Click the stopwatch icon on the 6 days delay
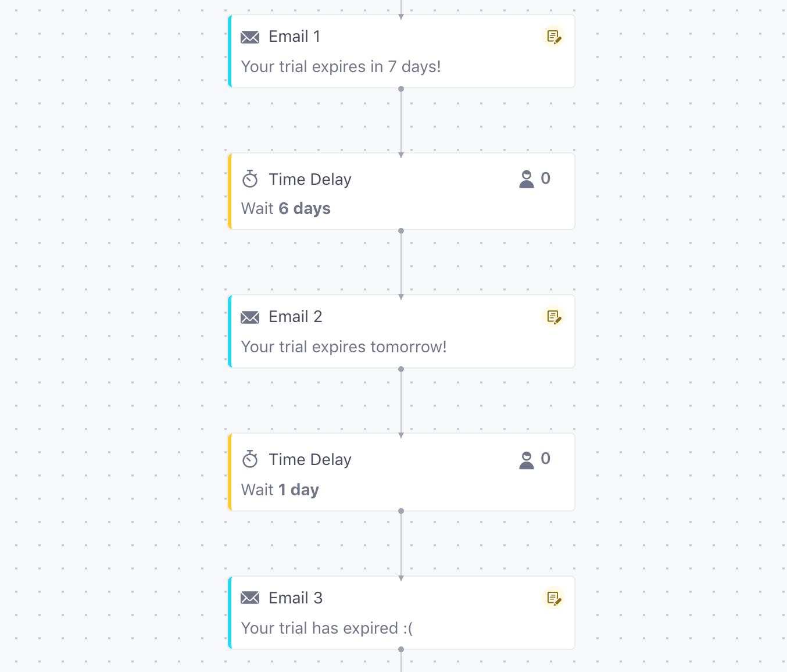This screenshot has width=787, height=672. tap(250, 179)
